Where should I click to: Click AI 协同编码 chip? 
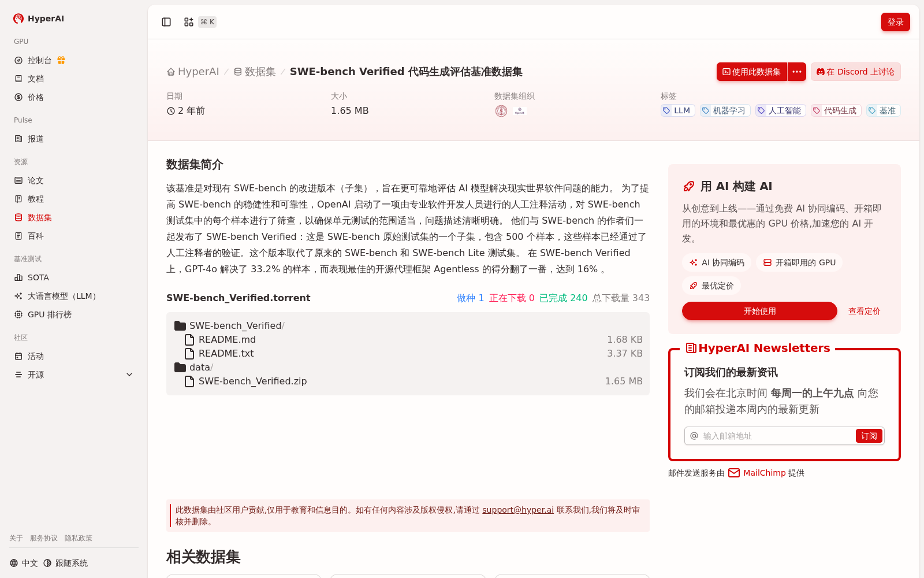(717, 262)
